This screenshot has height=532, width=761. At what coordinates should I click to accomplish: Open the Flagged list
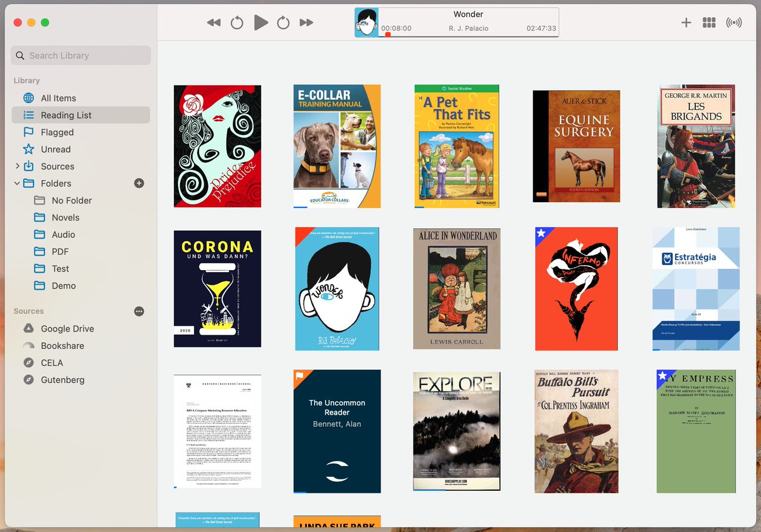coord(81,132)
